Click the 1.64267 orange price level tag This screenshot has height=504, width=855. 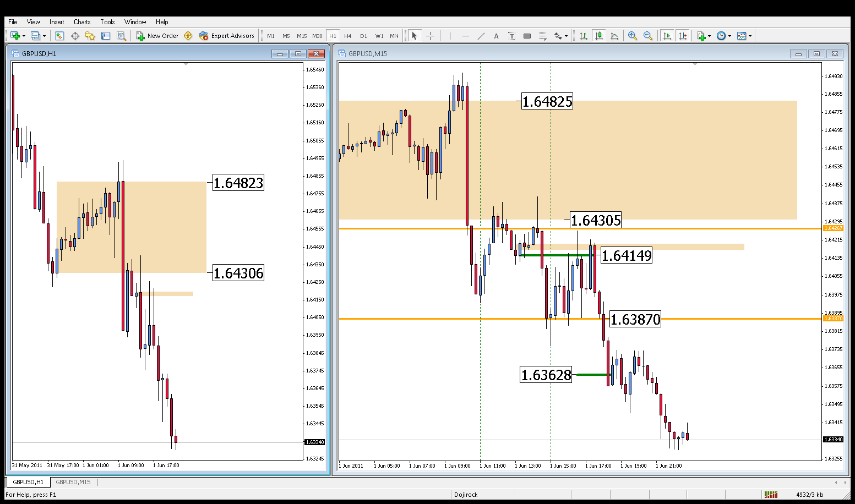tap(833, 228)
